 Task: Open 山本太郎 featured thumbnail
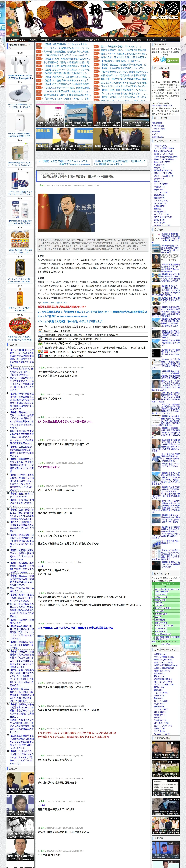(50, 115)
